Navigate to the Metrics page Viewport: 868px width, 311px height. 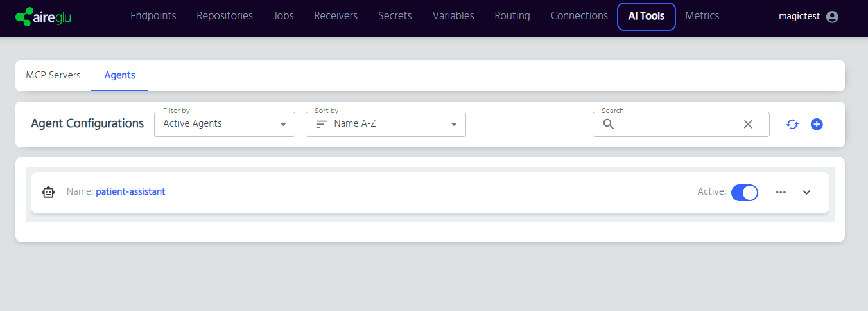pos(702,16)
